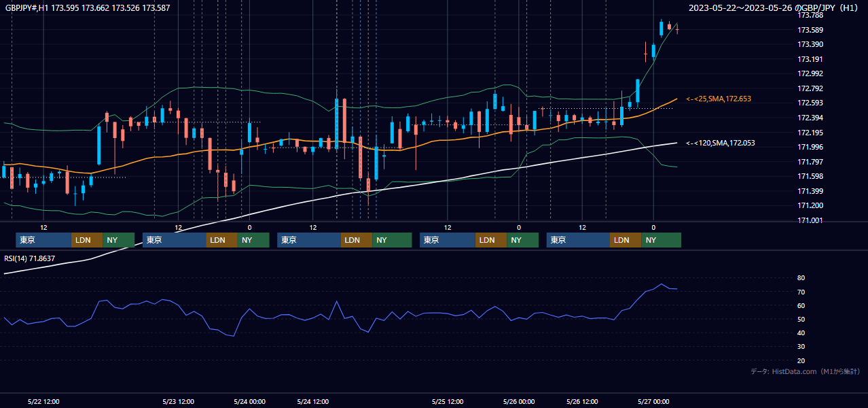Select the 5/25 12:00 date label
This screenshot has width=868, height=408.
click(x=448, y=401)
